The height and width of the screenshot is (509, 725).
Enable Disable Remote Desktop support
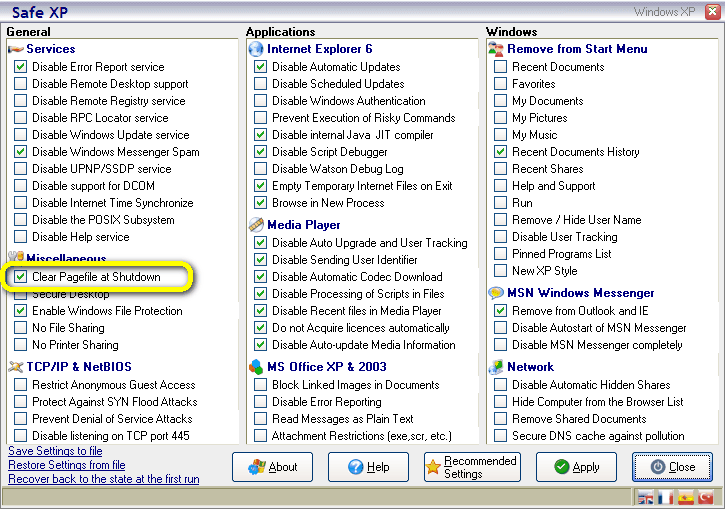(20, 84)
